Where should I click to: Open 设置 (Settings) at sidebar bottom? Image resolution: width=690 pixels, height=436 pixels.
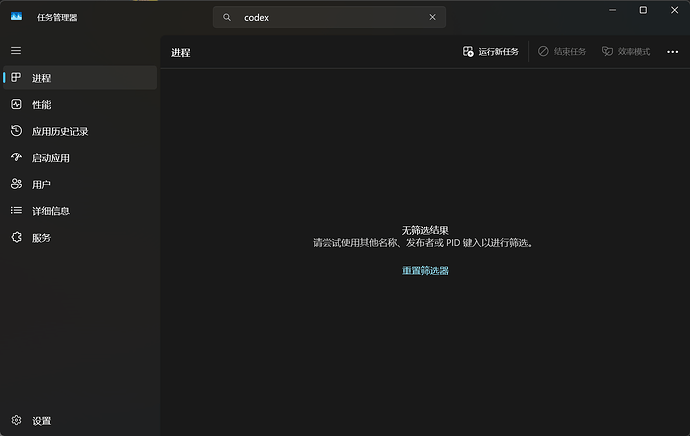pos(80,421)
